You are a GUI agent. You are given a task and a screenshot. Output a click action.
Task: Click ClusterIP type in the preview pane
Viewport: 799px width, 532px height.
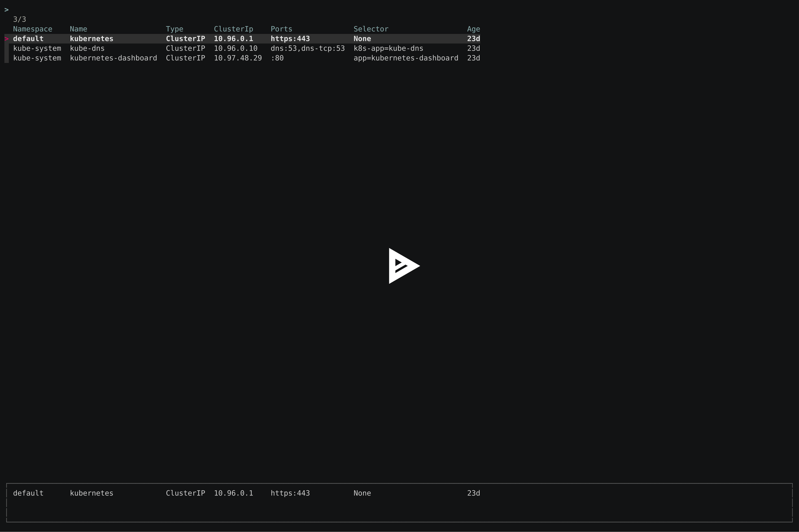click(x=185, y=493)
